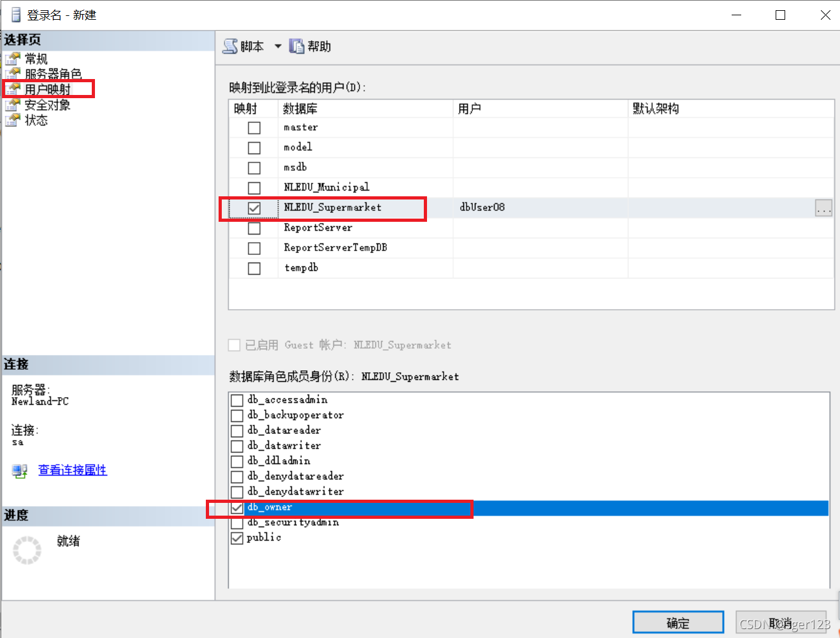This screenshot has height=638, width=840.
Task: Select the NLEDU_Supermarket database name
Action: tap(333, 207)
